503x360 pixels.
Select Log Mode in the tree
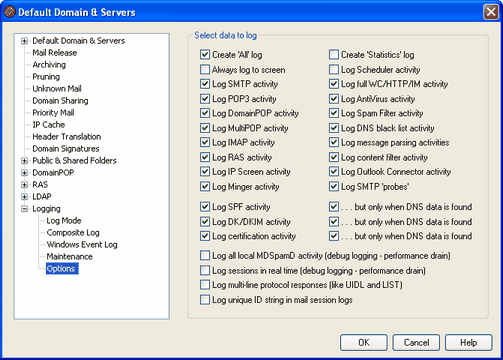[64, 221]
